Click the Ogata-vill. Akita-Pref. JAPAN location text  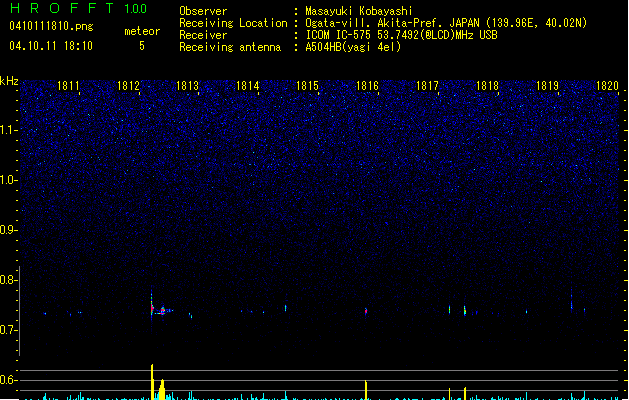click(x=446, y=23)
